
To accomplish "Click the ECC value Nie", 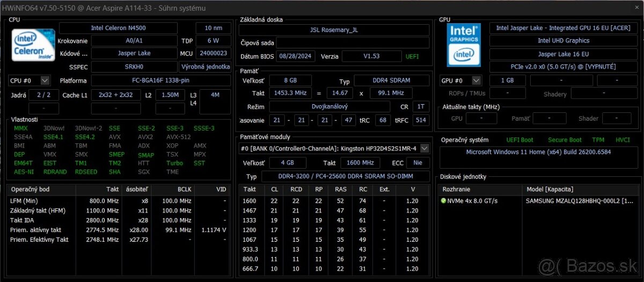I will pos(418,162).
